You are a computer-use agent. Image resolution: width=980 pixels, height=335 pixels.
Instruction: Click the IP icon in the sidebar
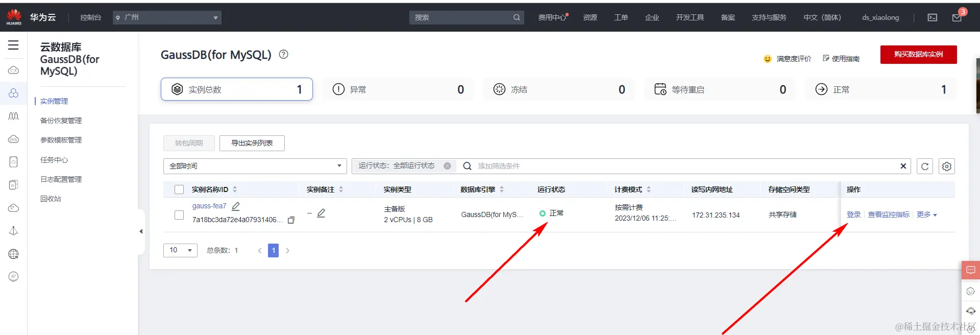[x=14, y=277]
